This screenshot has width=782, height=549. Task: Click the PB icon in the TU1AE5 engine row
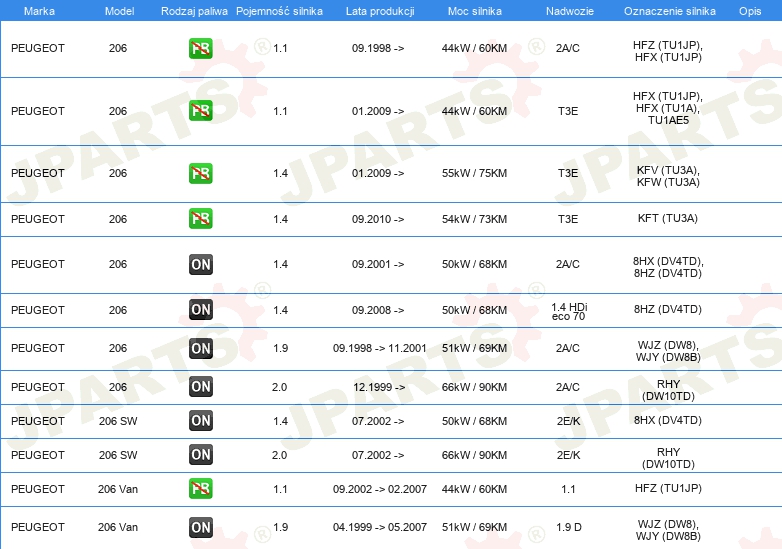200,111
